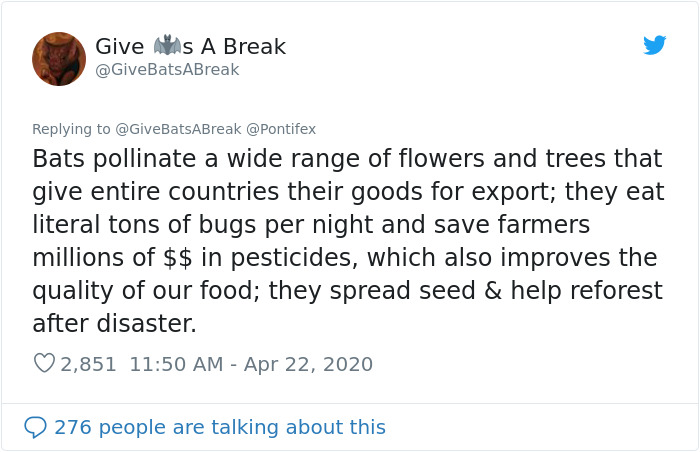Click the 2,851 likes count

[89, 364]
